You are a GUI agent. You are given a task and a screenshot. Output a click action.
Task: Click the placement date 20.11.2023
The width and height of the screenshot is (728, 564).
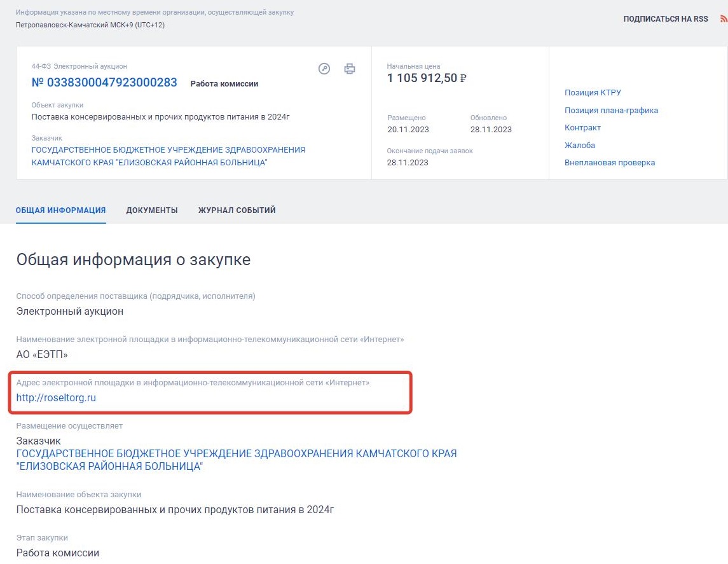point(408,130)
